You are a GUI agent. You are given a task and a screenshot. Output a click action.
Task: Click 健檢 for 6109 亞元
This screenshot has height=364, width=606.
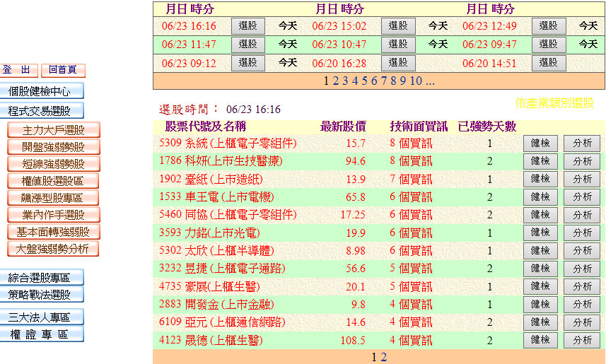[x=540, y=322]
